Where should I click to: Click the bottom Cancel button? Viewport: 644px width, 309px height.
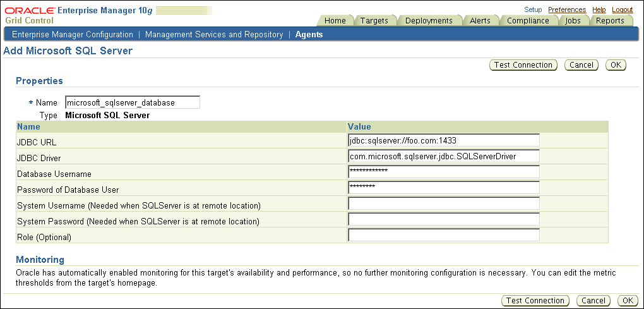[x=593, y=300]
